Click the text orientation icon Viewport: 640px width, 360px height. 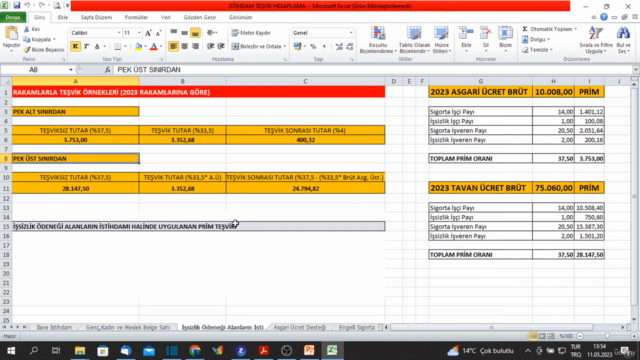(211, 33)
